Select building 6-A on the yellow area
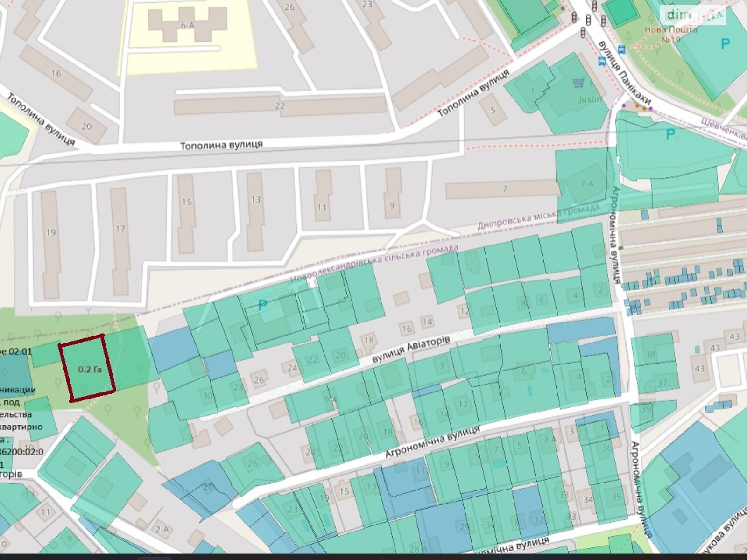Screen dimensions: 747x560 tap(187, 24)
